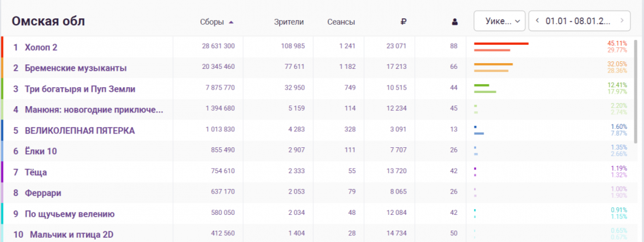Image resolution: width=644 pixels, height=242 pixels.
Task: Select value 412 560
Action: pyautogui.click(x=223, y=233)
